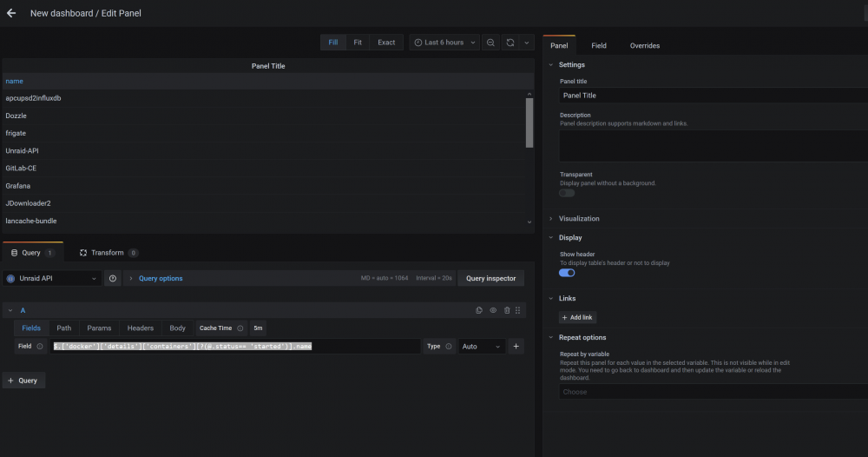Zoom out the time range
Viewport: 868px width, 457px height.
click(x=490, y=43)
